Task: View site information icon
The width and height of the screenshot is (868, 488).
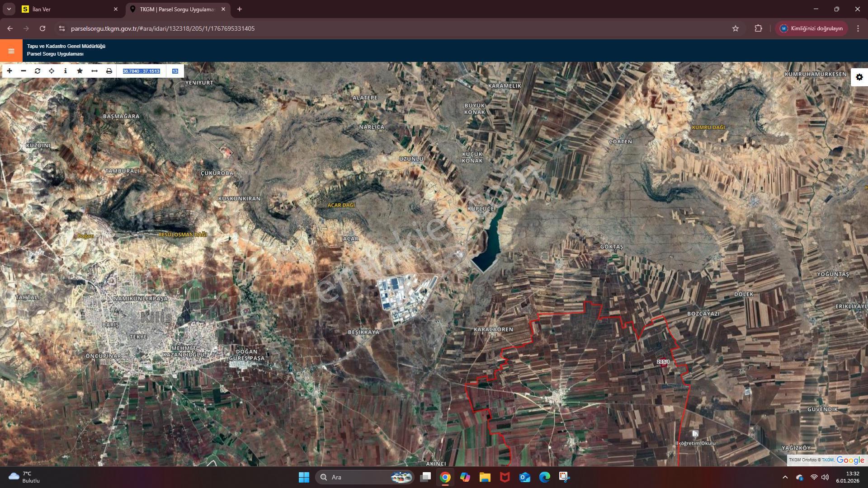Action: tap(62, 28)
